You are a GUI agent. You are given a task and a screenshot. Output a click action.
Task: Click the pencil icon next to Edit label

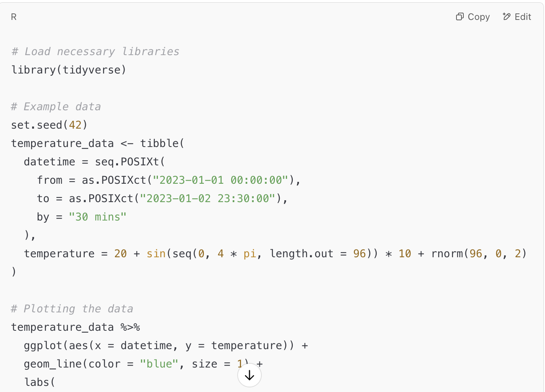click(x=507, y=17)
